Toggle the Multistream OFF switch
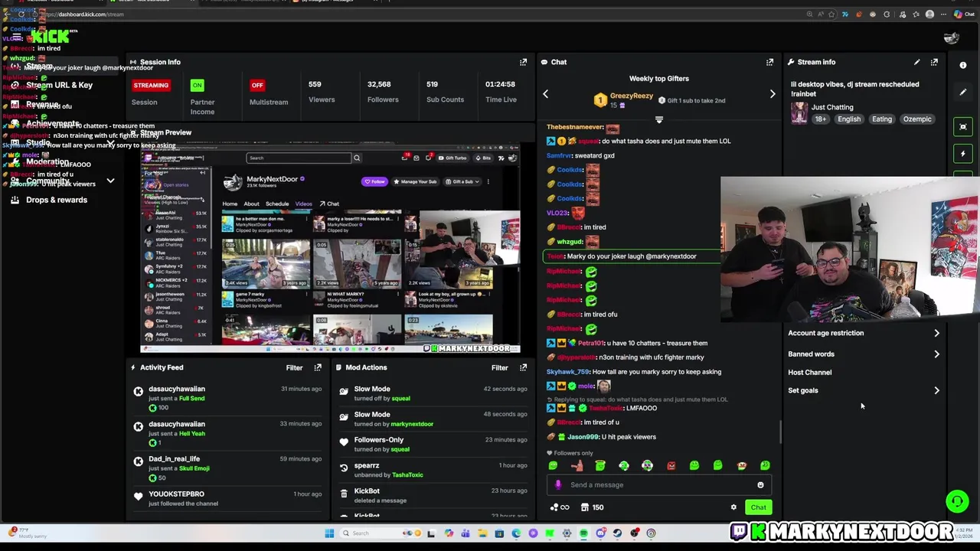The image size is (980, 551). click(x=257, y=85)
